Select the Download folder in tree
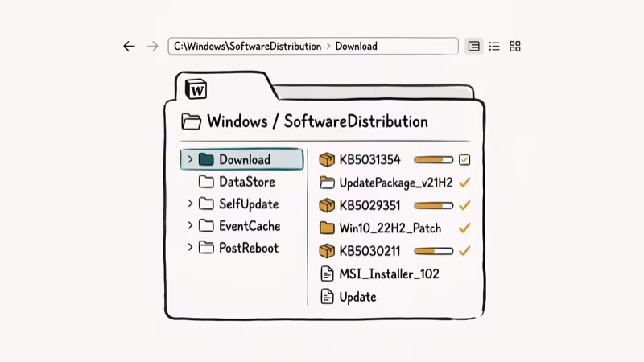The width and height of the screenshot is (644, 362). point(242,159)
